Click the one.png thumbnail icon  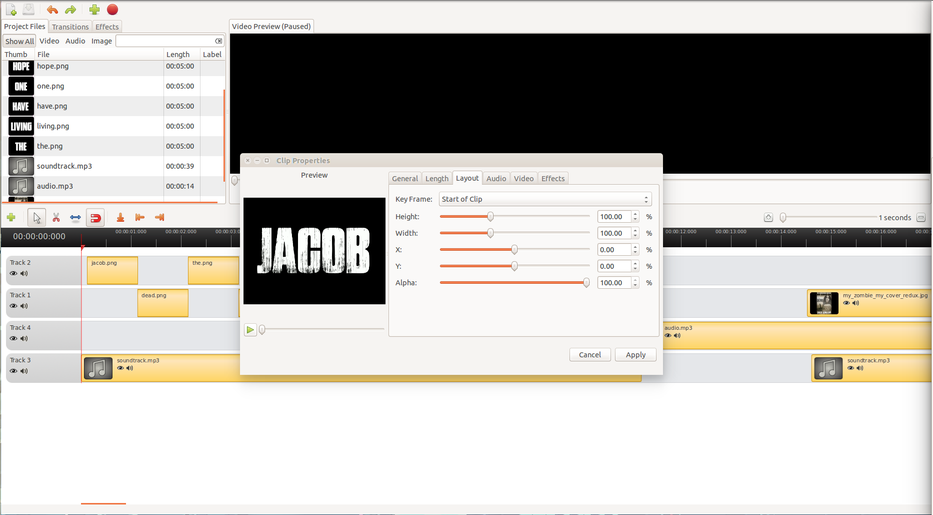(21, 86)
